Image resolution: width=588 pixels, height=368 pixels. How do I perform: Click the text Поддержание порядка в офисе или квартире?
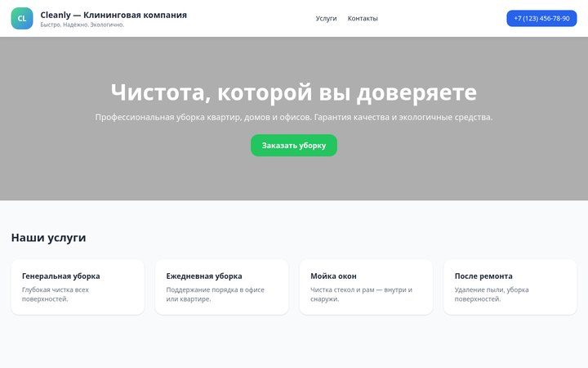pos(216,294)
